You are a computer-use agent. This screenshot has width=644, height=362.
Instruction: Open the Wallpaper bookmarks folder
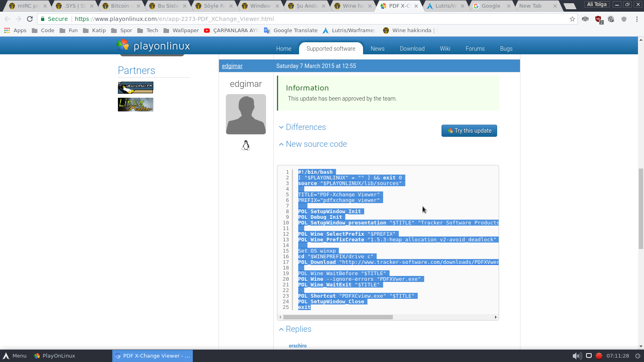(x=181, y=30)
